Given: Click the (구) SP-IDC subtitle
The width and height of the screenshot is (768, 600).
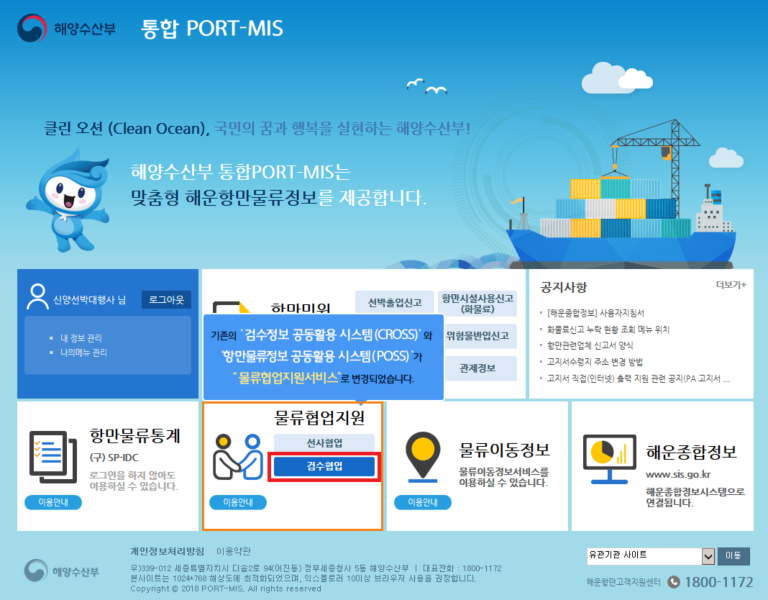Looking at the screenshot, I should (x=114, y=457).
